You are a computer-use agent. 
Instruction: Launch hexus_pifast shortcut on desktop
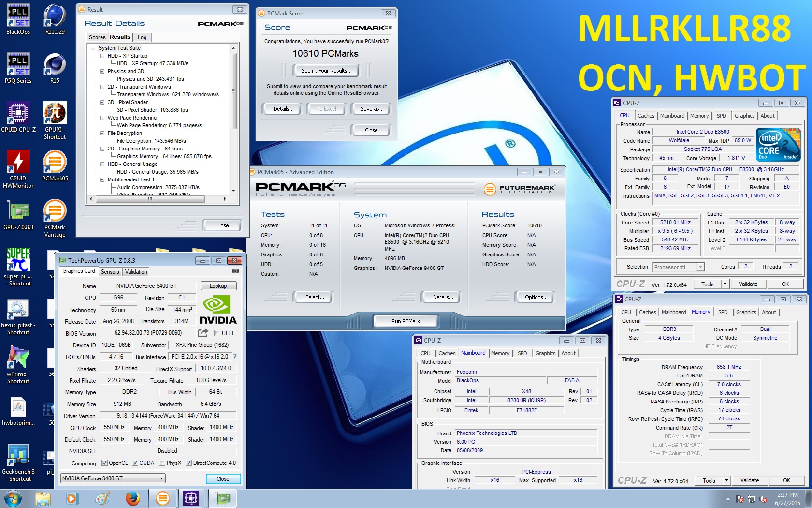pyautogui.click(x=18, y=316)
